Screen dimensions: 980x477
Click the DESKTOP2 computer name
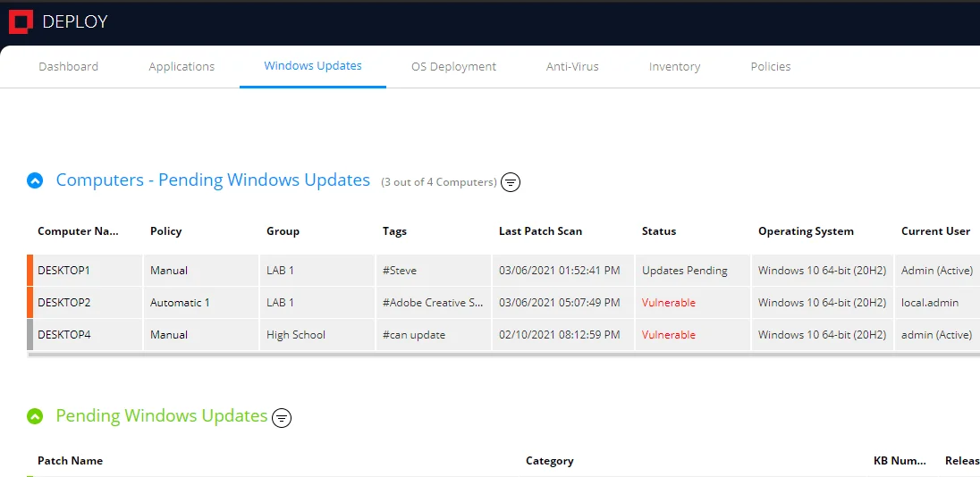(x=64, y=303)
